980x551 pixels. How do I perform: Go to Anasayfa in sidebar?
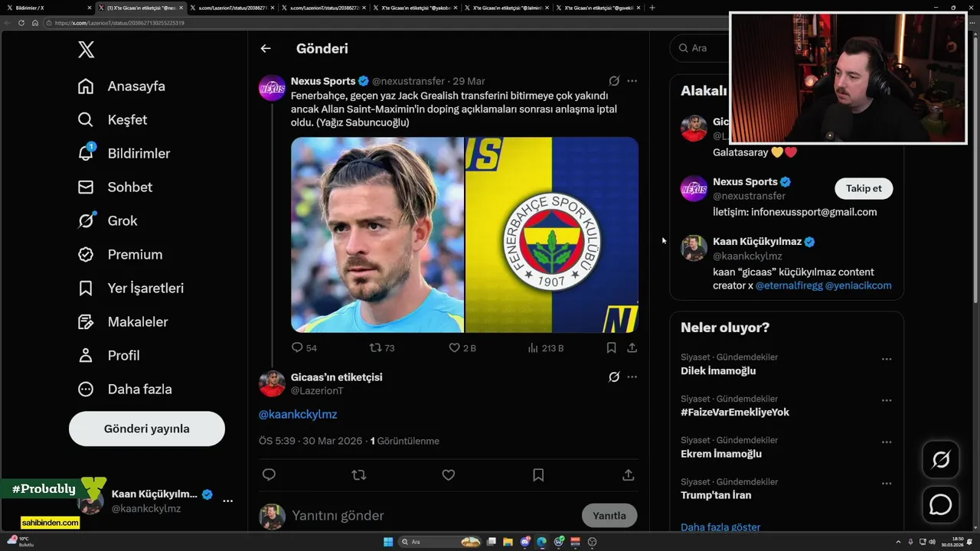point(122,86)
